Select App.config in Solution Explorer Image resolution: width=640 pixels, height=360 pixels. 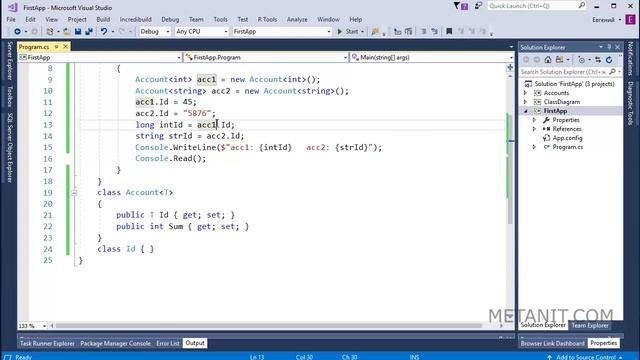(x=567, y=138)
